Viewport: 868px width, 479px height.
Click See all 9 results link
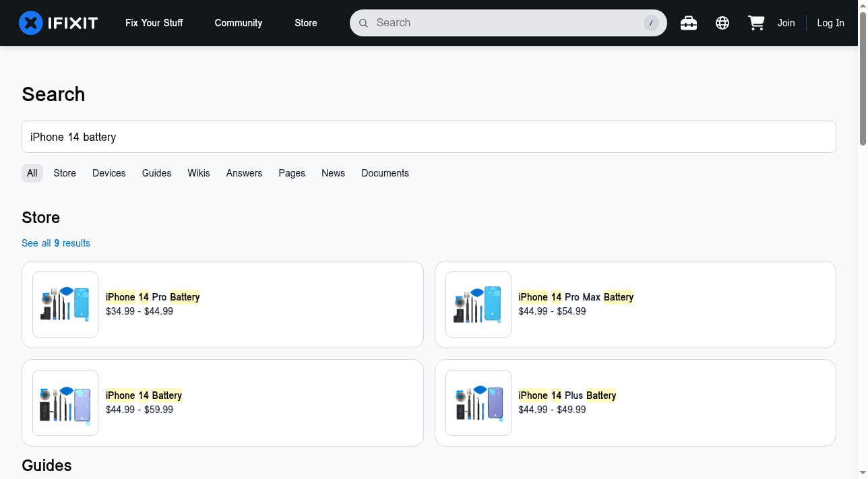[56, 243]
